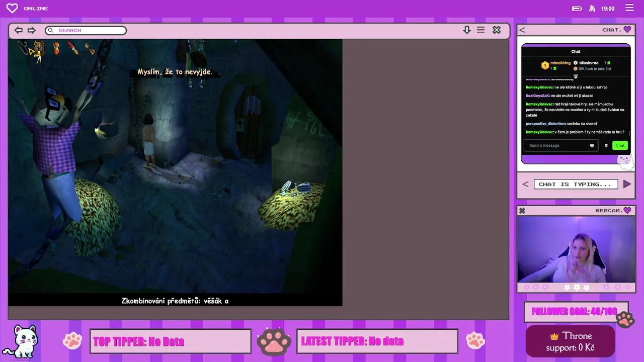Select the orange vase inventory item
This screenshot has width=644, height=362.
(56, 48)
